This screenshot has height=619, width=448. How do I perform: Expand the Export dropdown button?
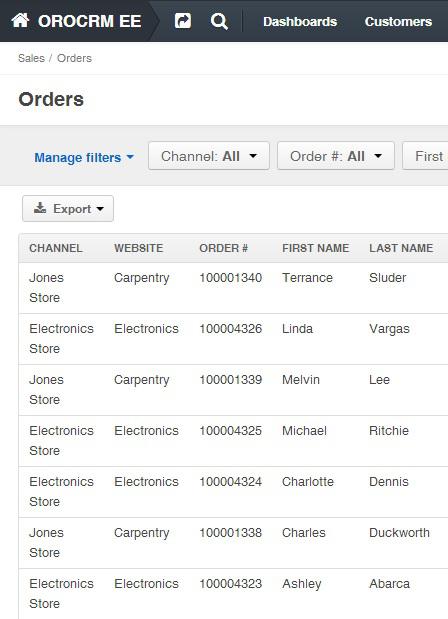[68, 208]
